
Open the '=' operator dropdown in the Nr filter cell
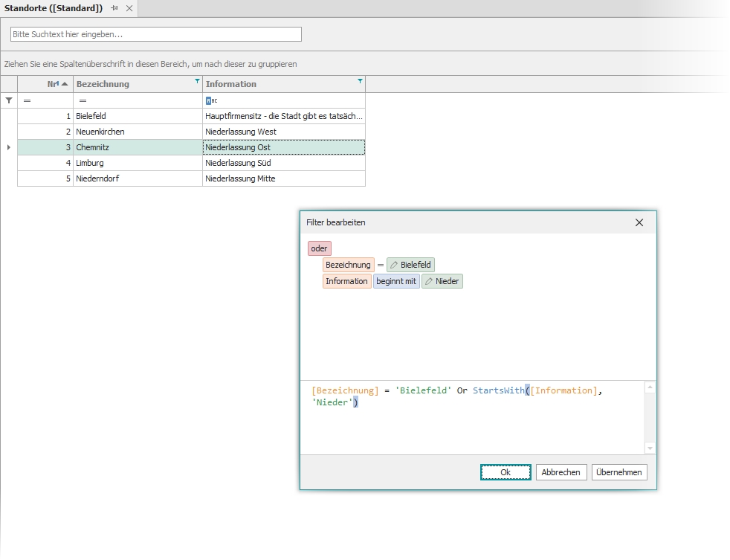pos(27,100)
